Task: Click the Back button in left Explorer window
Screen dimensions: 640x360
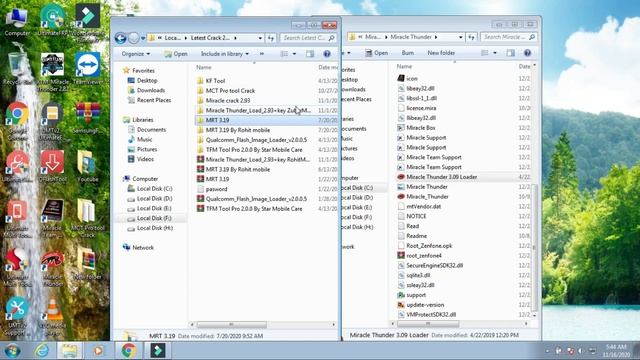Action: click(x=120, y=38)
